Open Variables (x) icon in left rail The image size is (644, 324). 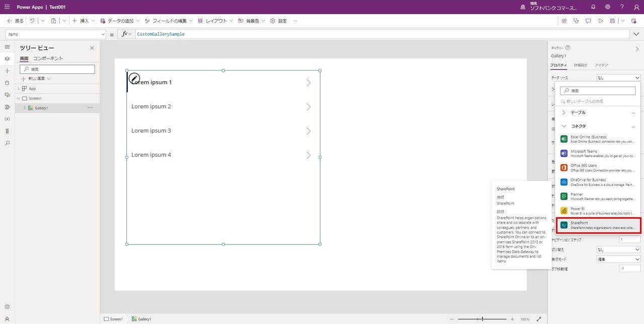[x=7, y=119]
